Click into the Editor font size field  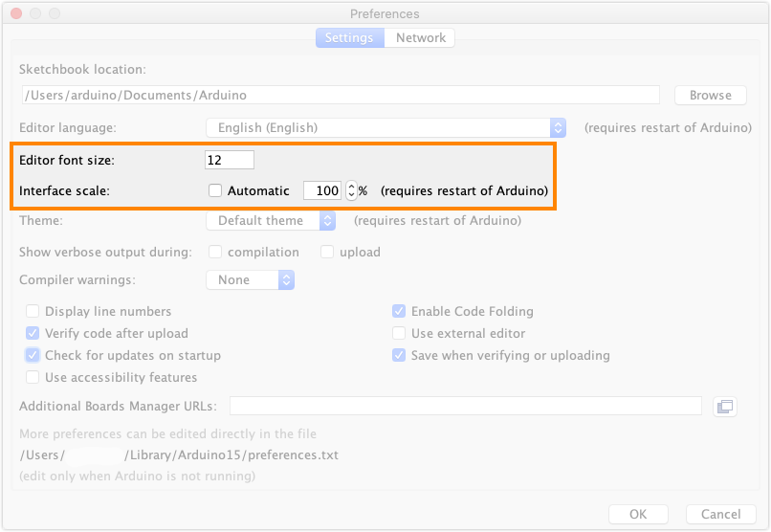pyautogui.click(x=230, y=160)
